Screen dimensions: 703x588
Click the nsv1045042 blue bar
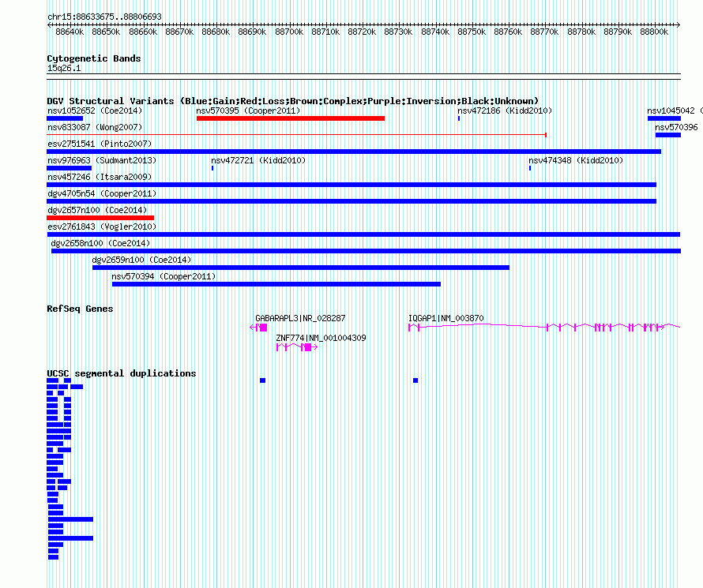pos(664,118)
